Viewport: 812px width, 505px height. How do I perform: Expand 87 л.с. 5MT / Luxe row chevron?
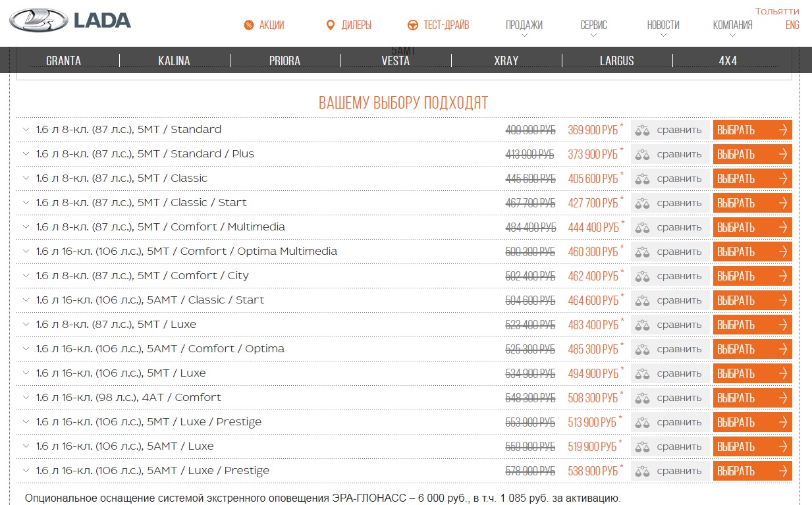point(26,324)
